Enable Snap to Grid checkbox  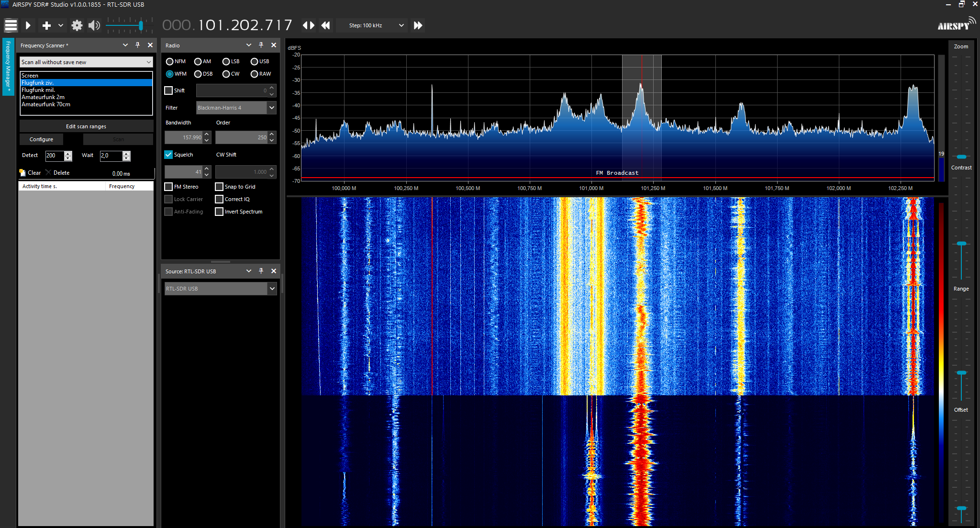pyautogui.click(x=219, y=187)
